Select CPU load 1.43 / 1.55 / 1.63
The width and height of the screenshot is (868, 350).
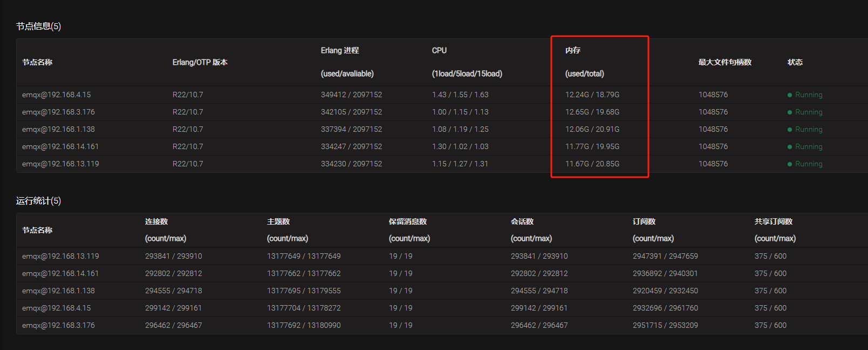pos(460,95)
